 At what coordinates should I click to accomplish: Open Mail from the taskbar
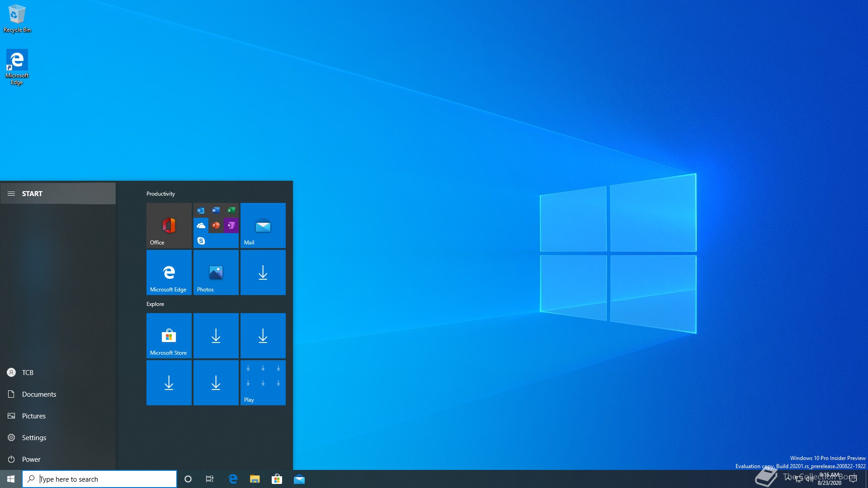[299, 479]
